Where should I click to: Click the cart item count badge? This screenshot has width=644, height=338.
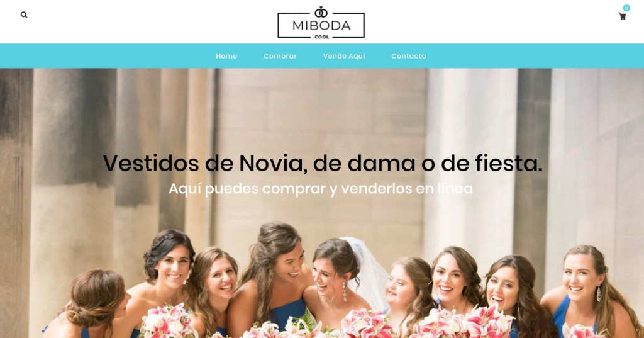pyautogui.click(x=626, y=8)
